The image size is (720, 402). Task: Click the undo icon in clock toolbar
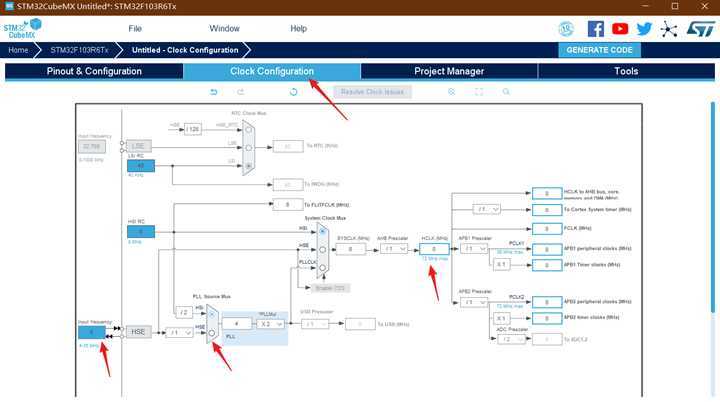(214, 92)
